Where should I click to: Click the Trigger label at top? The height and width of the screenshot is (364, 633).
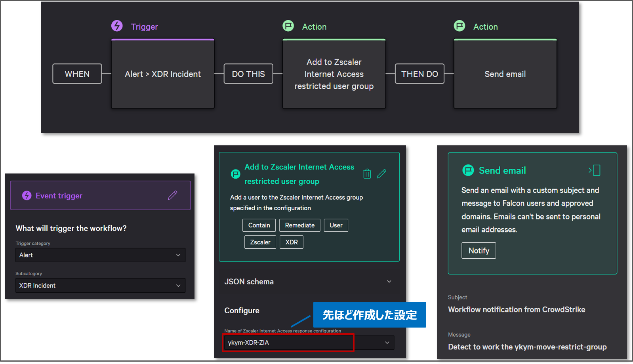pyautogui.click(x=145, y=27)
